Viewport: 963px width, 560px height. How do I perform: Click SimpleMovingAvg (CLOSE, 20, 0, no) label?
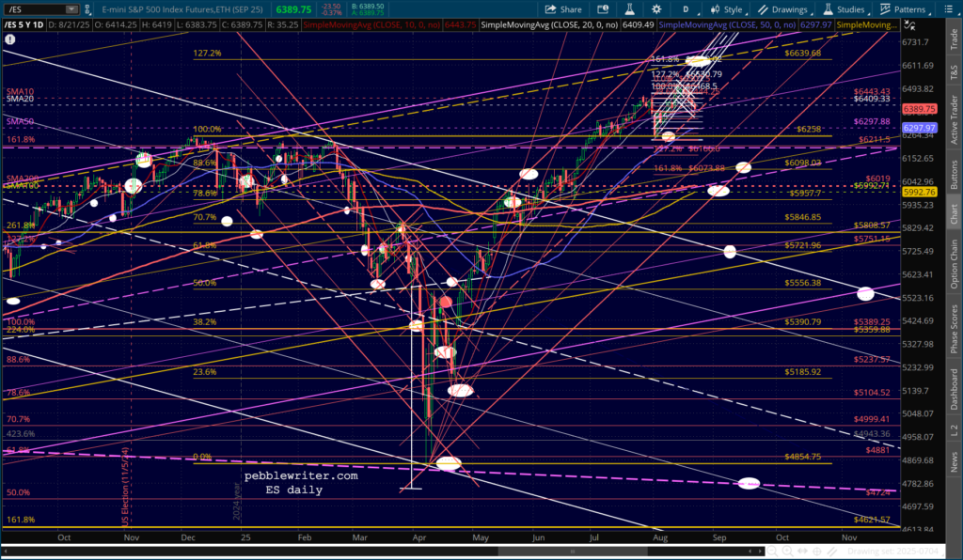click(549, 25)
